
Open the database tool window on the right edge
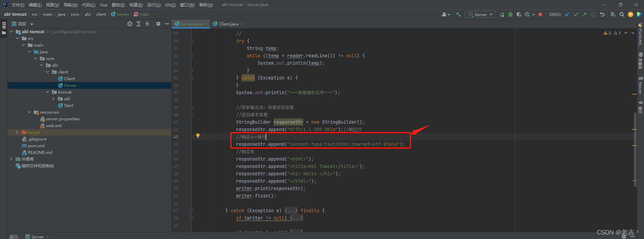tap(640, 61)
